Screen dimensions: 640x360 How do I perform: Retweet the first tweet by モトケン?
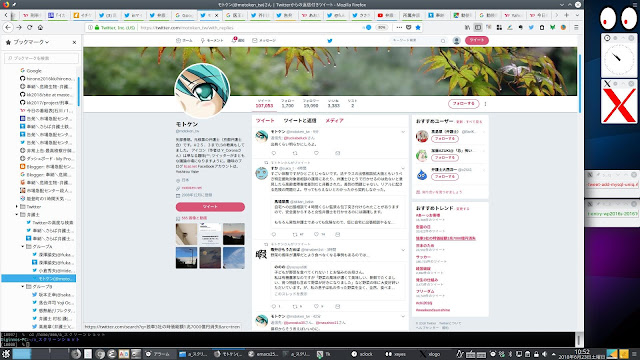click(295, 153)
